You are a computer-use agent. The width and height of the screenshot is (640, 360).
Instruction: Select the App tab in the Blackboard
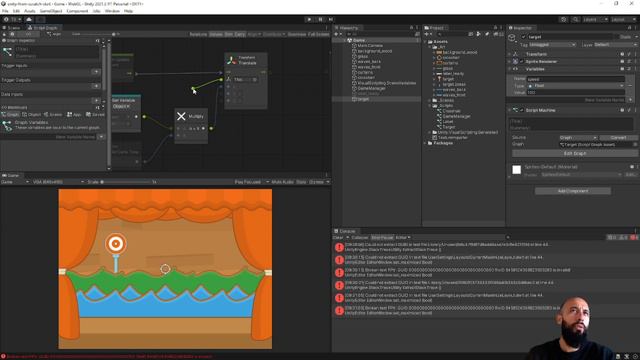pyautogui.click(x=74, y=115)
